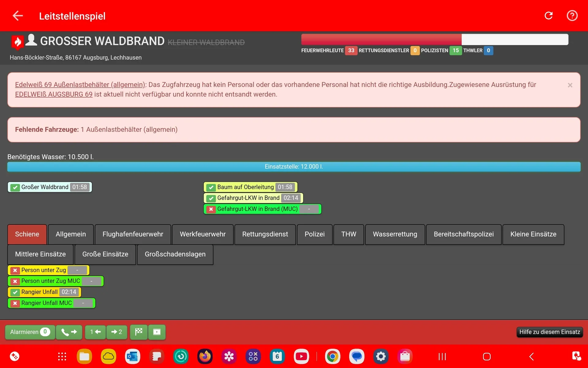The height and width of the screenshot is (368, 588).
Task: Go to previous mission arrow button
Action: tap(95, 332)
